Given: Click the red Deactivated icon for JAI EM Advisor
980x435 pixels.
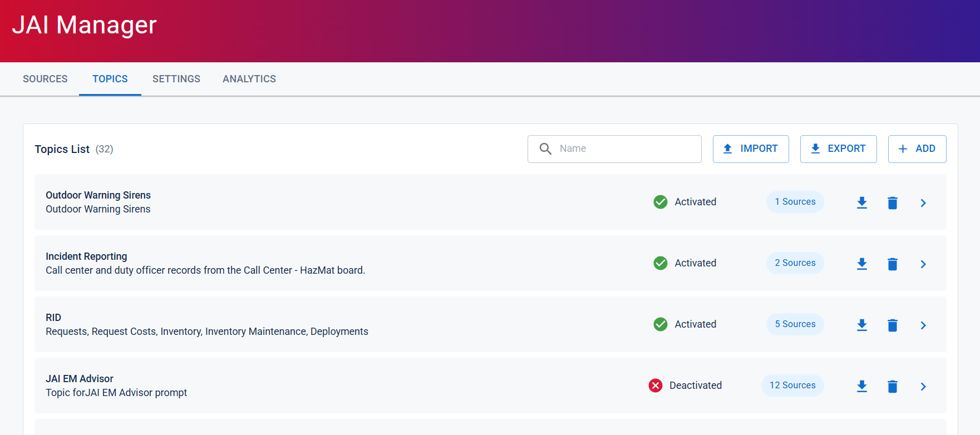Looking at the screenshot, I should [656, 385].
